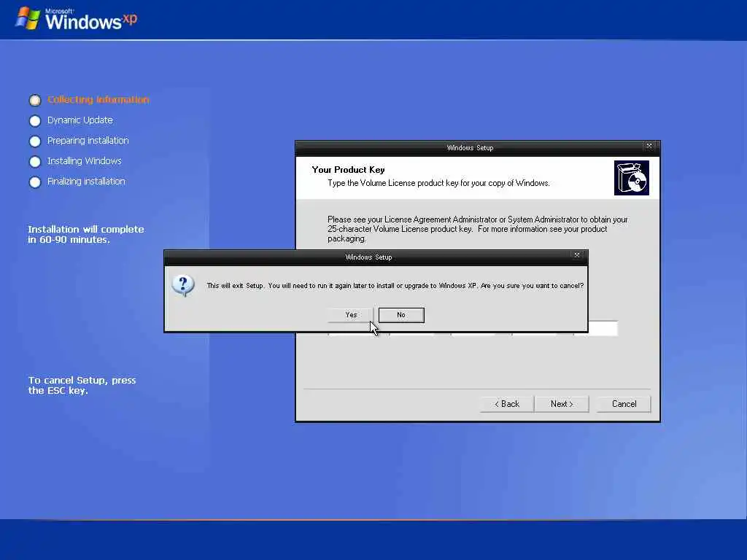Click "Collecting information" step label

click(x=98, y=99)
